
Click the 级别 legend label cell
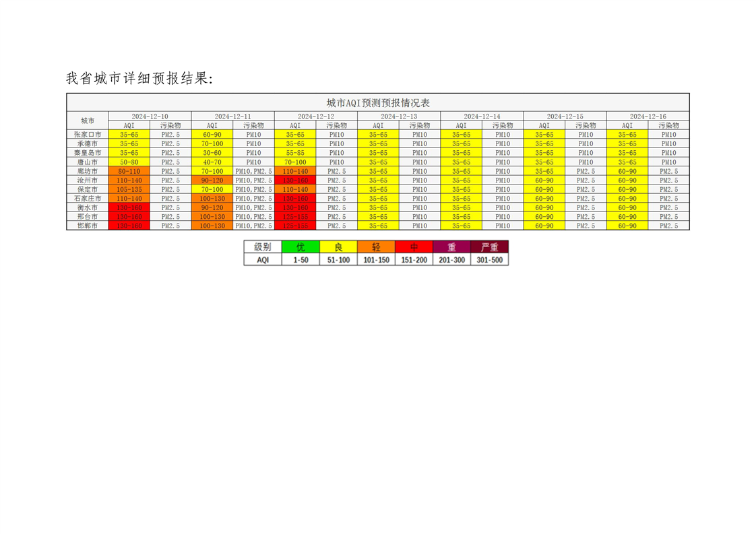pyautogui.click(x=263, y=247)
